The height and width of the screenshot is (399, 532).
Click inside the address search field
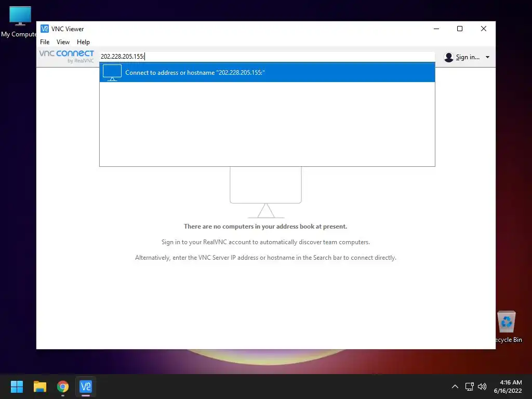tap(267, 56)
